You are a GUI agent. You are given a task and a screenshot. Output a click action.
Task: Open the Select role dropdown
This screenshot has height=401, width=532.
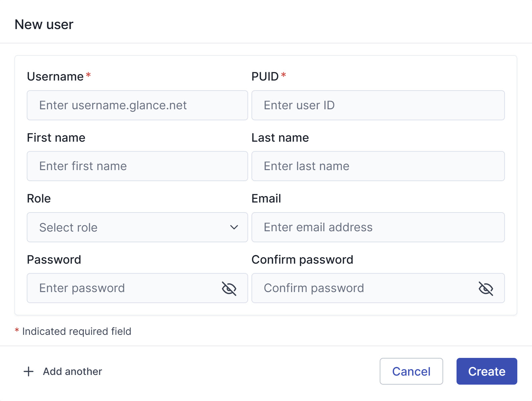coord(137,227)
